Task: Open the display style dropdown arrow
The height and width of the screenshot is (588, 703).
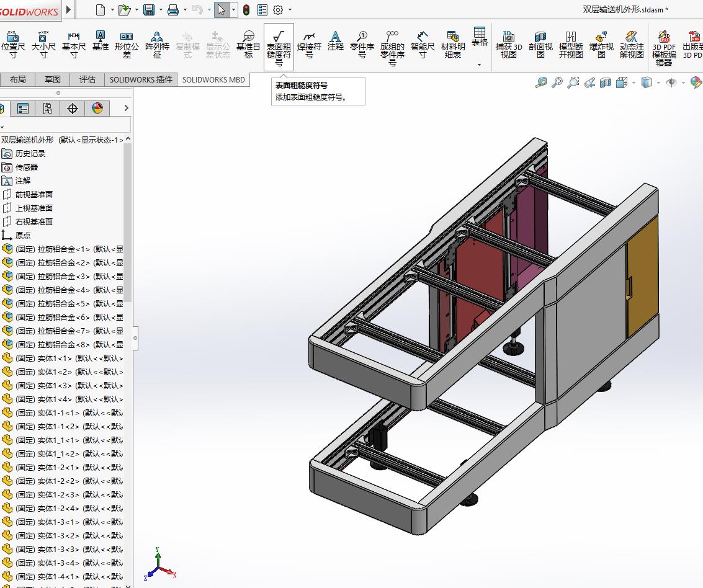Action: coord(658,82)
